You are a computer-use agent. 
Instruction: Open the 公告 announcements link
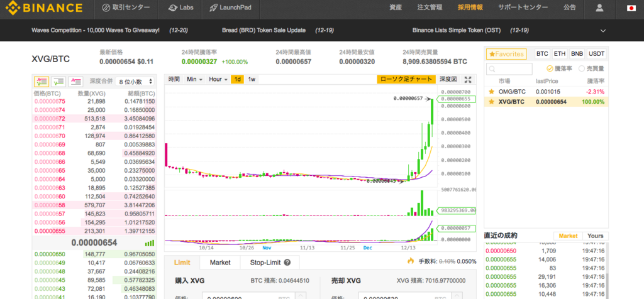(569, 8)
